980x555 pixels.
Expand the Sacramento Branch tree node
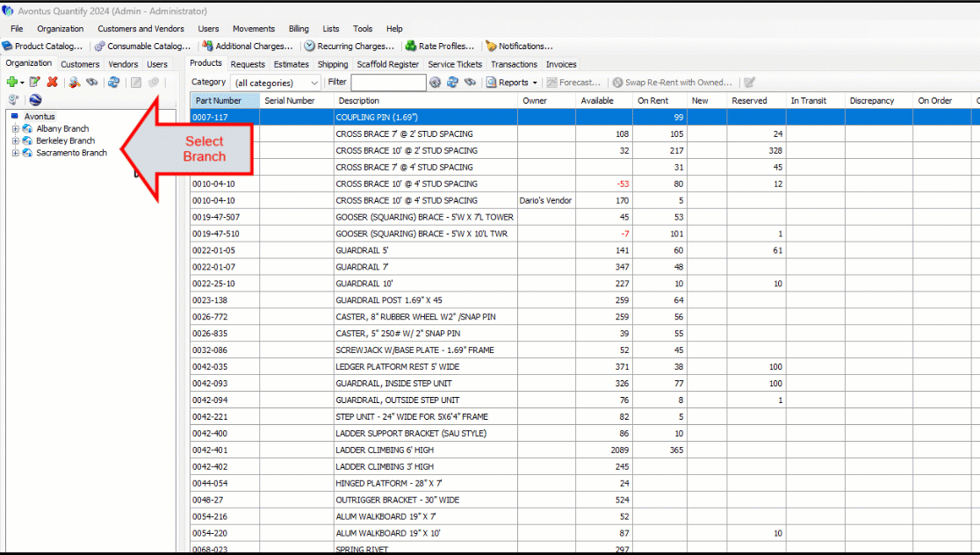(16, 153)
